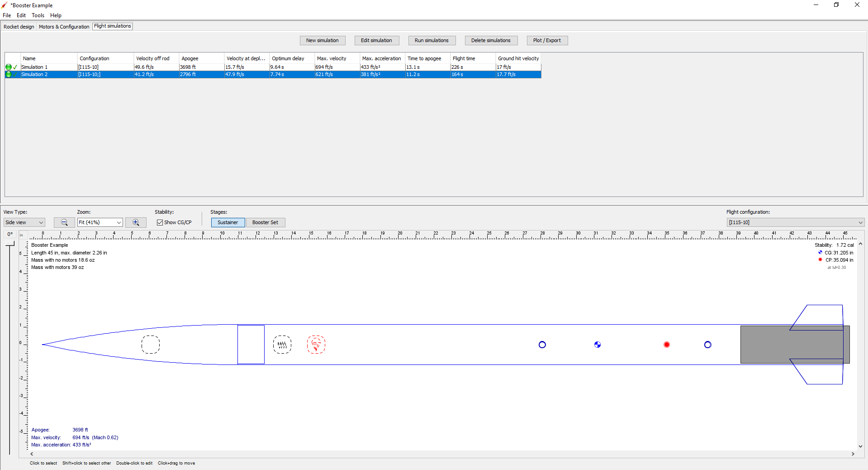Viewport: 868px width, 470px height.
Task: Click the horizontal scrollbar of rocket view
Action: click(442, 454)
